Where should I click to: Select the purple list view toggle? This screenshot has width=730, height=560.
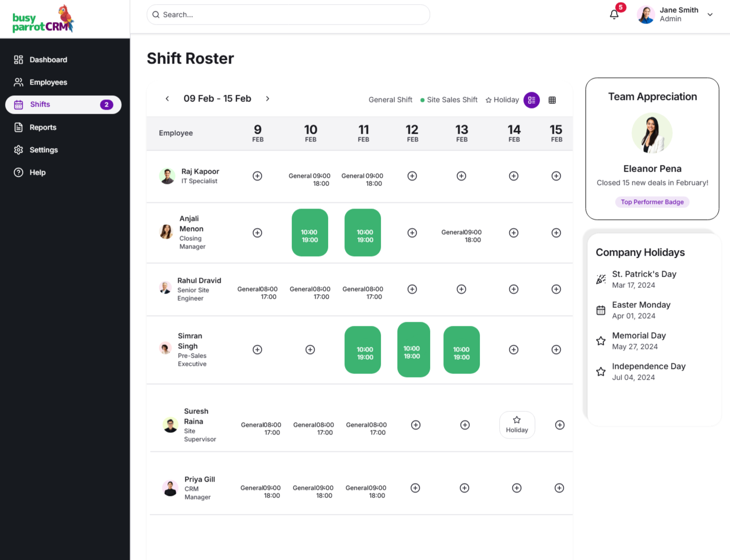[x=532, y=100]
